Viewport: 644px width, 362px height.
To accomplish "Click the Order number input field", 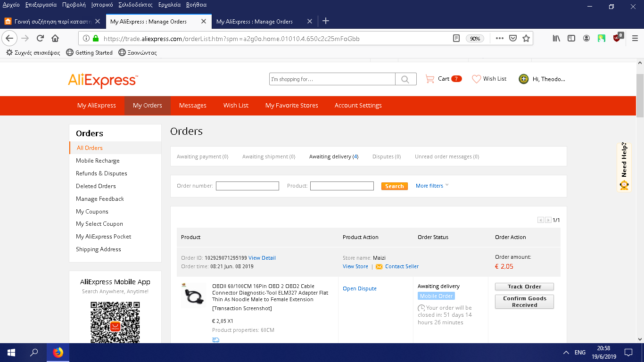I will (x=247, y=186).
